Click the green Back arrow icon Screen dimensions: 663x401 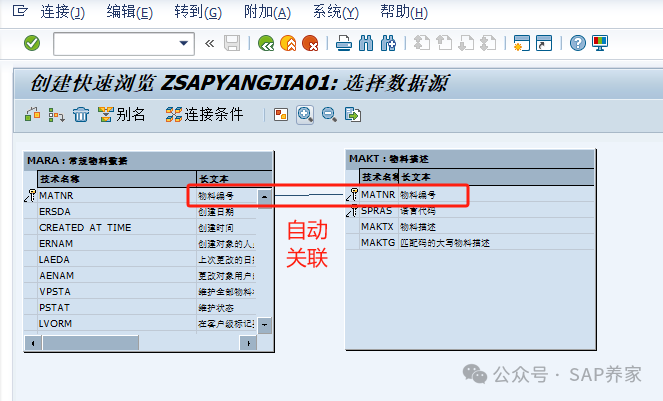tap(266, 43)
